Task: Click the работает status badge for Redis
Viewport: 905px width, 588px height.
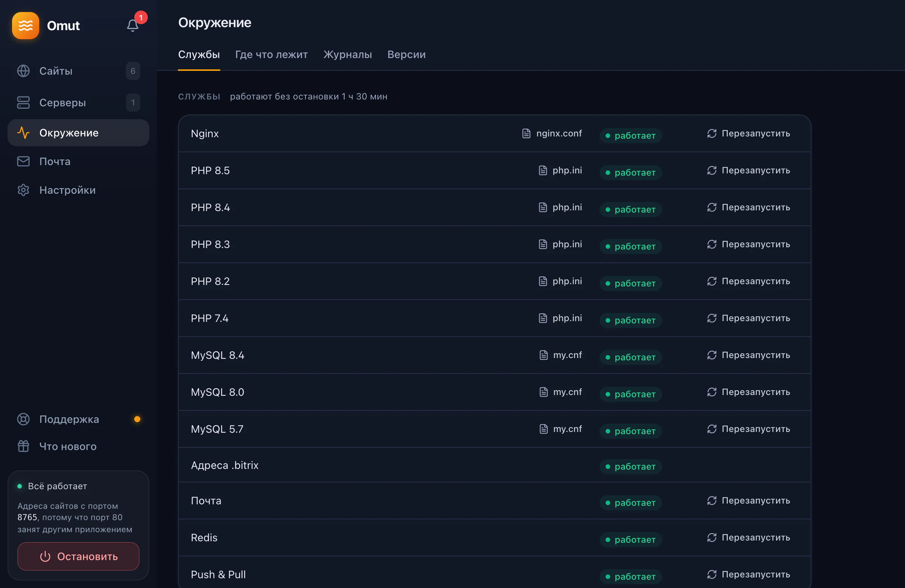Action: (631, 539)
